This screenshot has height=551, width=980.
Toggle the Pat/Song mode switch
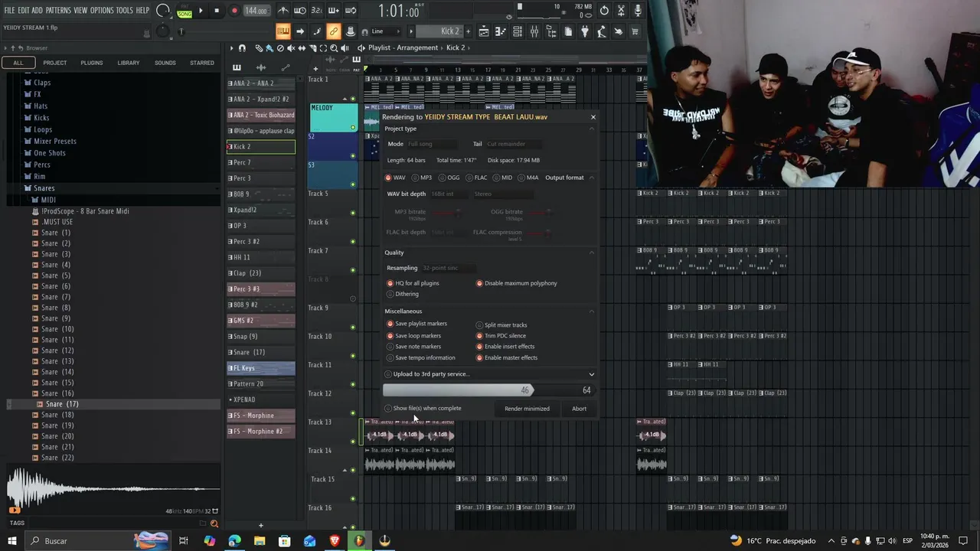[x=185, y=11]
